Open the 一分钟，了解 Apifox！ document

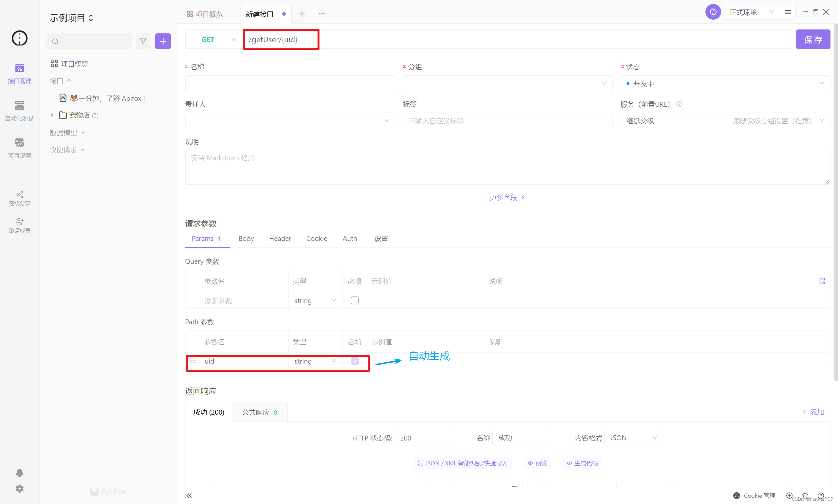click(103, 98)
